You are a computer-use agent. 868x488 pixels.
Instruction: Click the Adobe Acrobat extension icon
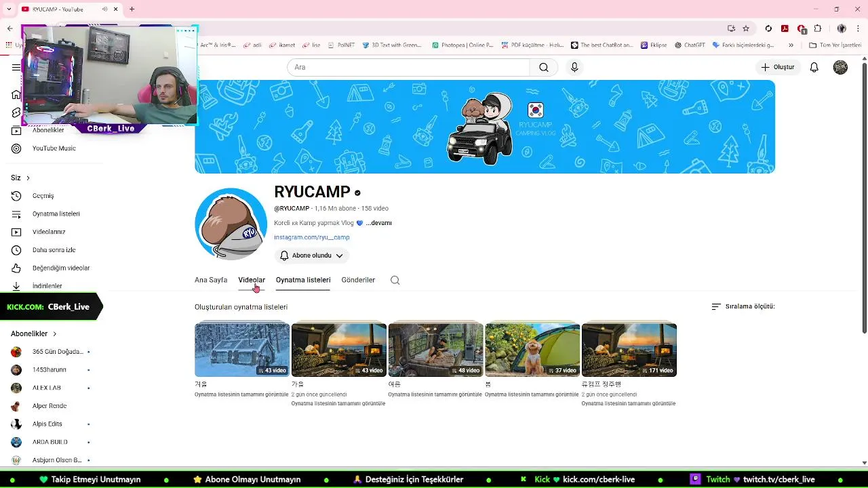785,28
